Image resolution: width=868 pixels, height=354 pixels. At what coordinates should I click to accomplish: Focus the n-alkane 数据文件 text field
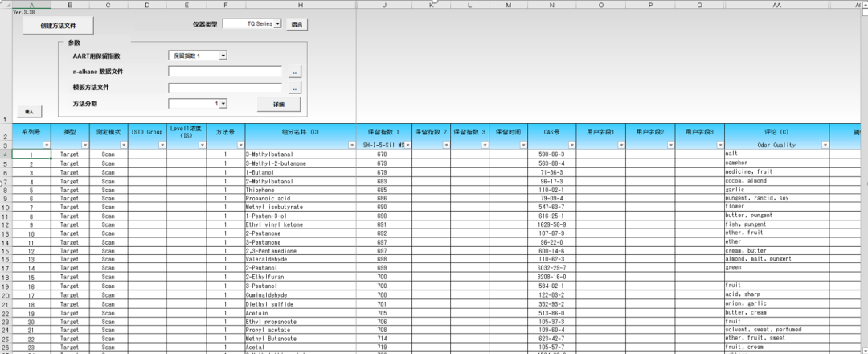coord(225,72)
